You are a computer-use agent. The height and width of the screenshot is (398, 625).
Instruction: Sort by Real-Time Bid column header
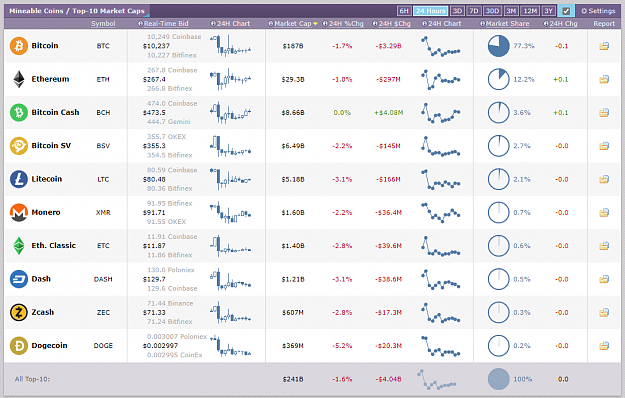tap(166, 24)
